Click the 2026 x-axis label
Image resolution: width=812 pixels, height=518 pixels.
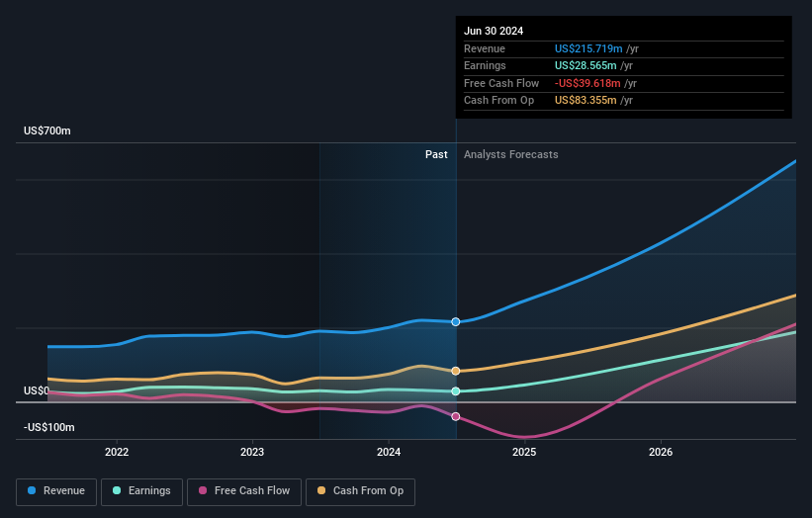661,452
